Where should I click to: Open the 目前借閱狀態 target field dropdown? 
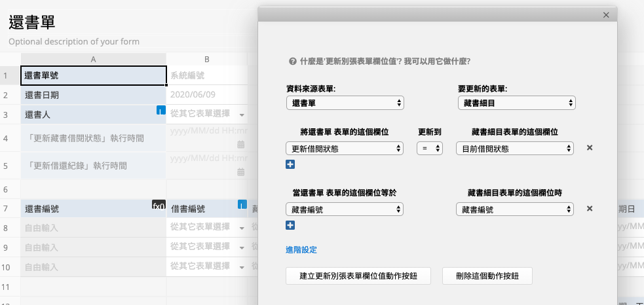(516, 149)
